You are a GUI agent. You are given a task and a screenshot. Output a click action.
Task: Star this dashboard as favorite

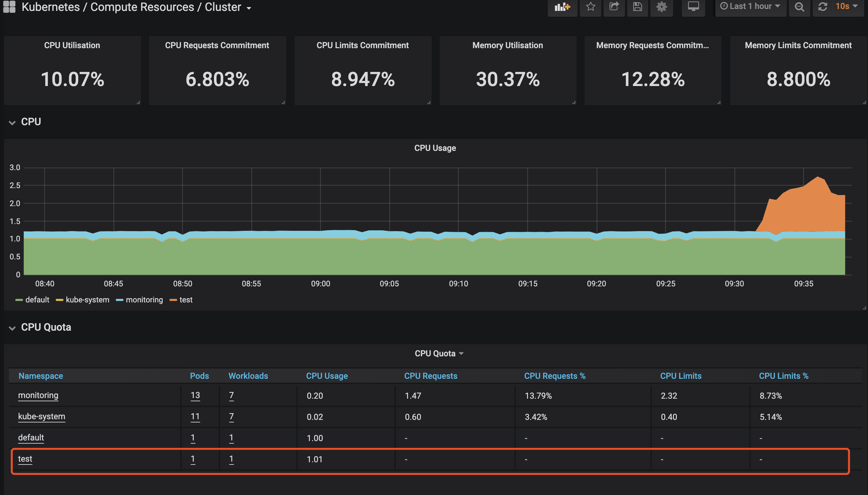coord(591,7)
